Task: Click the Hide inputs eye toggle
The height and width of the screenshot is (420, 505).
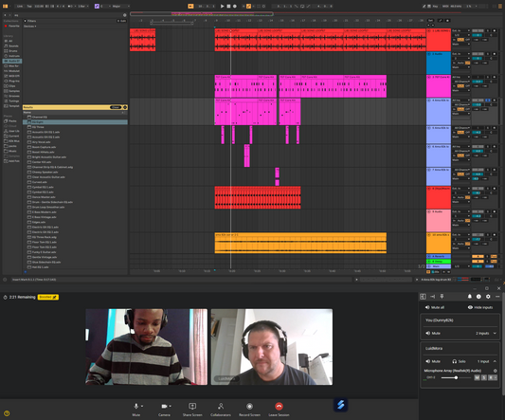Action: 479,307
